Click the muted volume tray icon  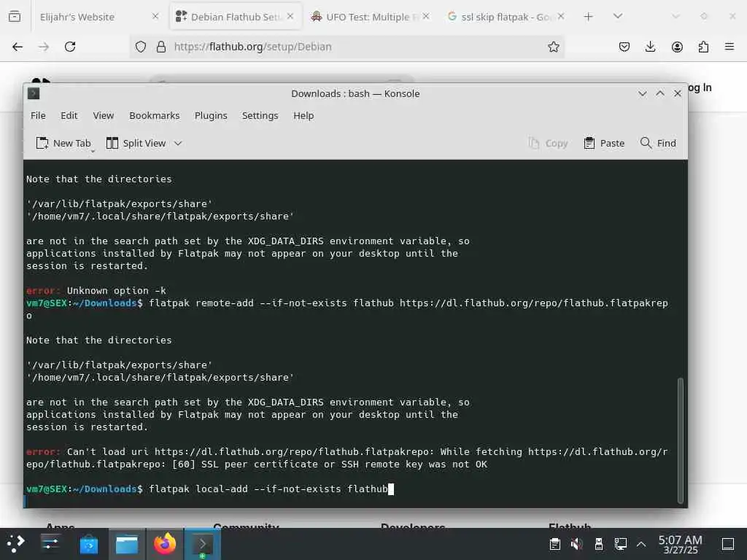click(x=576, y=544)
